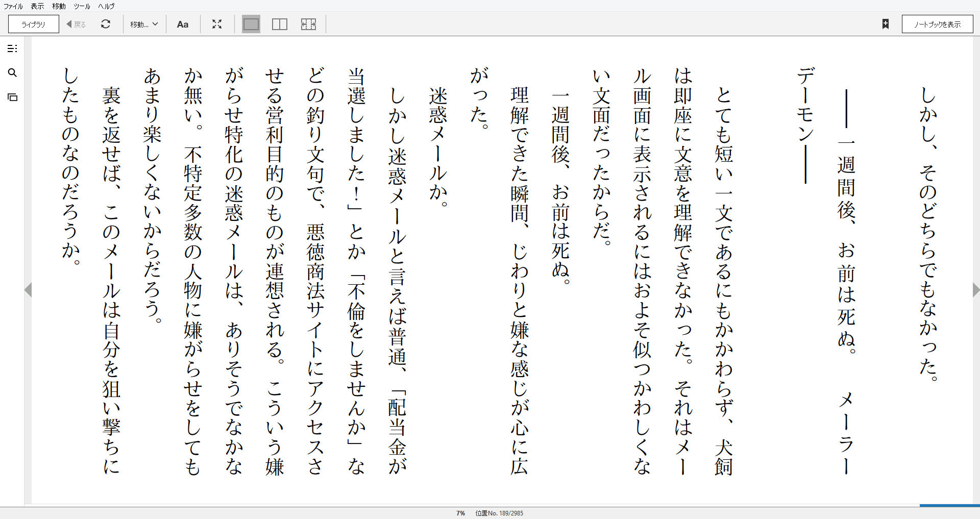The height and width of the screenshot is (519, 980).
Task: Enter full screen mode via the arrows icon
Action: pos(217,24)
